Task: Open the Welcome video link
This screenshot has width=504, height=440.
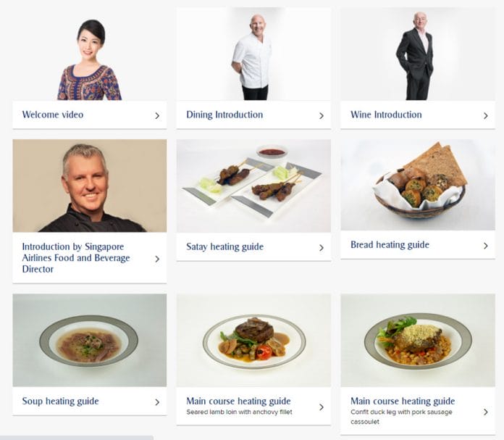Action: 53,115
